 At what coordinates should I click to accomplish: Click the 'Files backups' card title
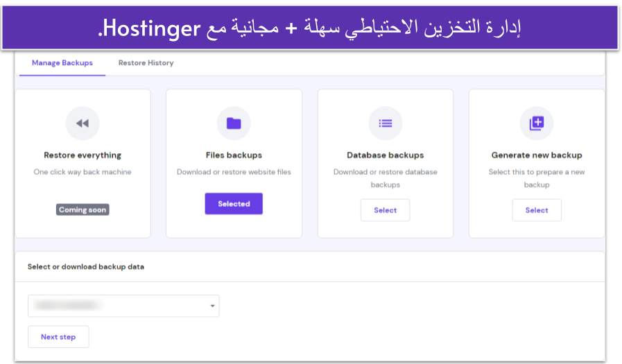tap(234, 155)
